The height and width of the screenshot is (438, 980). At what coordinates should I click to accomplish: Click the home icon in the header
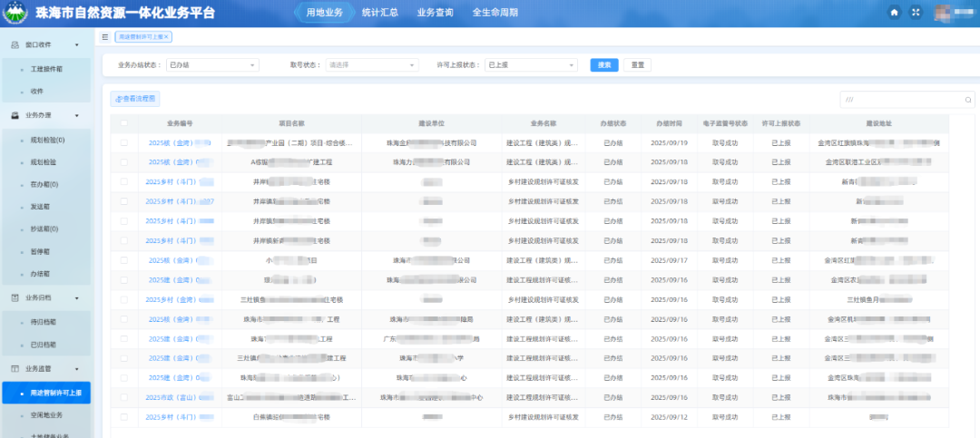[x=894, y=13]
